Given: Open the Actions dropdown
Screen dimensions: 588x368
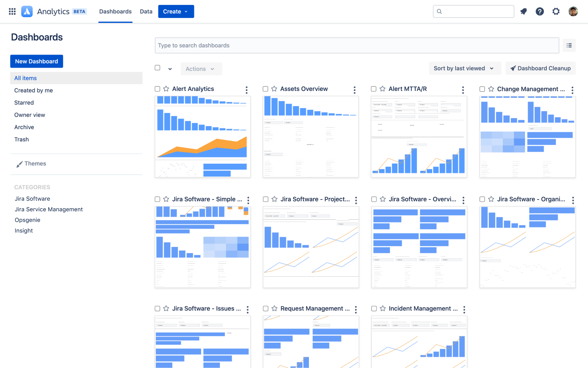Looking at the screenshot, I should pyautogui.click(x=201, y=69).
